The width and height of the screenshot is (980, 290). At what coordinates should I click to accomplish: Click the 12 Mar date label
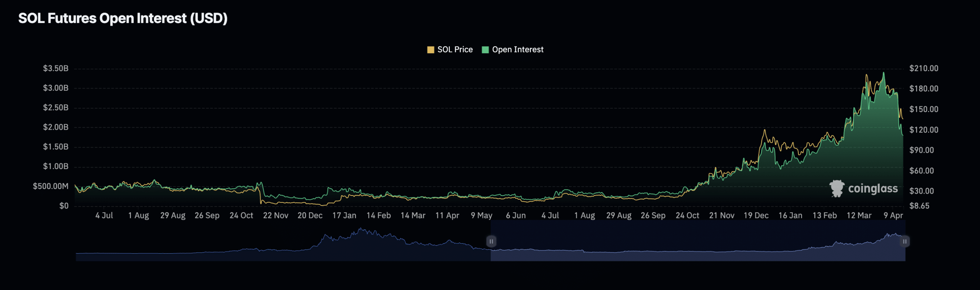859,215
